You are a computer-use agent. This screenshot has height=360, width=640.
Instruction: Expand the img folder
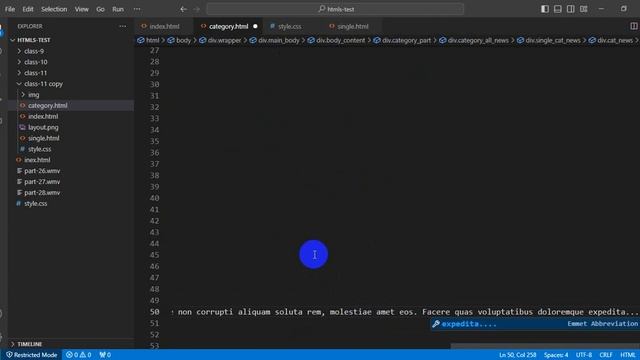(x=33, y=95)
